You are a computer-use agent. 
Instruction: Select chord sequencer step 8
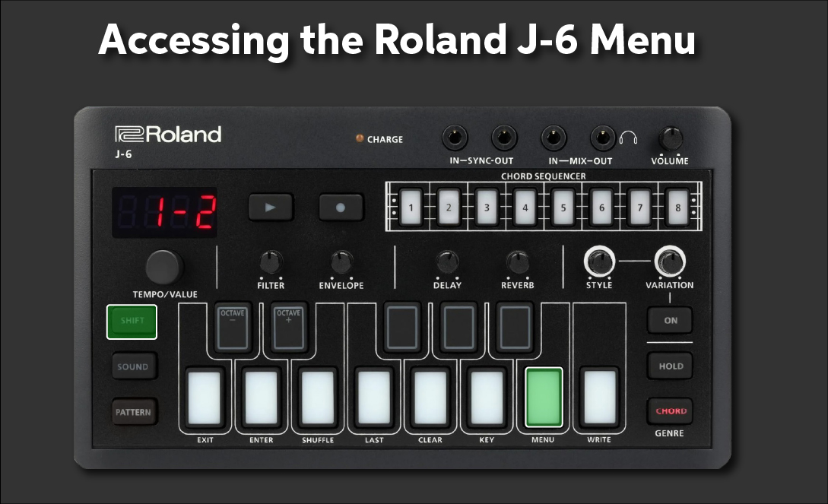coord(676,206)
